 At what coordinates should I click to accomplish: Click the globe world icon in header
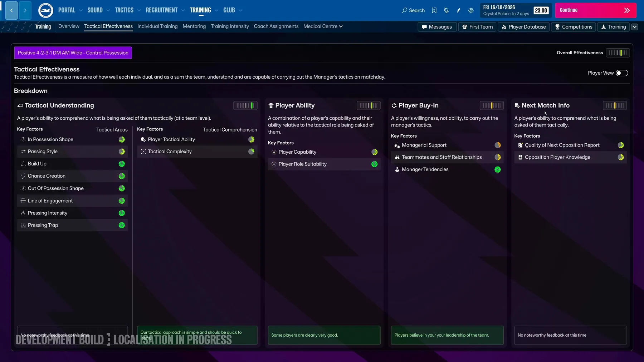click(x=446, y=10)
